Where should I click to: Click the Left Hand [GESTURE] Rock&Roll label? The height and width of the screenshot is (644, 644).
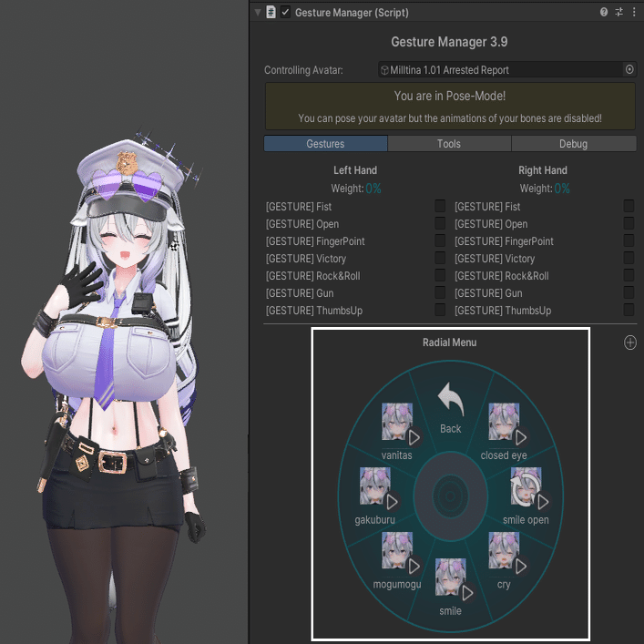coord(313,276)
